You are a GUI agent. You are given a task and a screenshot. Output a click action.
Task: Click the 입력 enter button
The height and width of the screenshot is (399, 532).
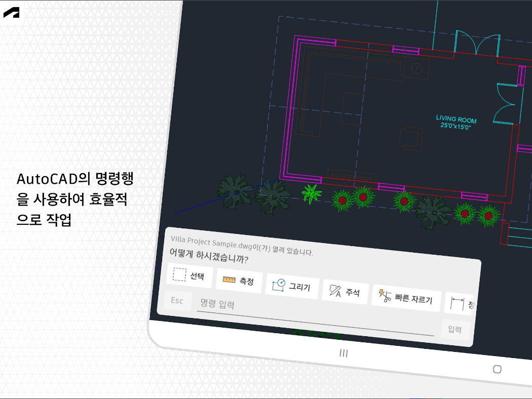[x=454, y=329]
